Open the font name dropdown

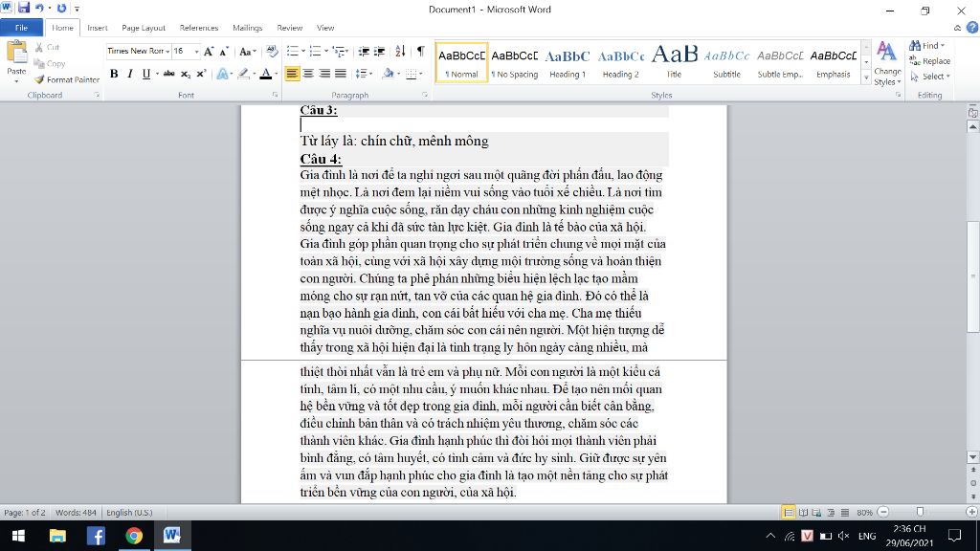coord(167,52)
